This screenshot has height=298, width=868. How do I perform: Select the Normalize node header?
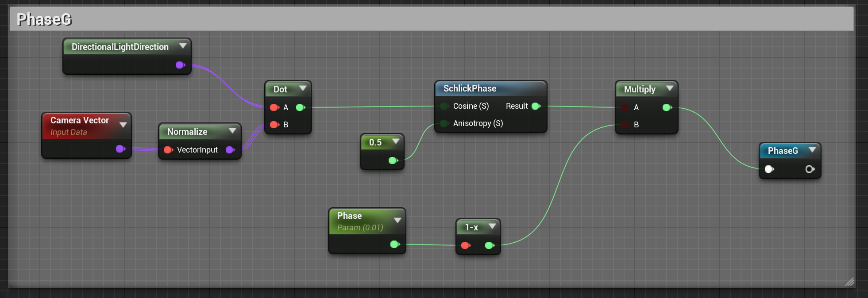187,132
